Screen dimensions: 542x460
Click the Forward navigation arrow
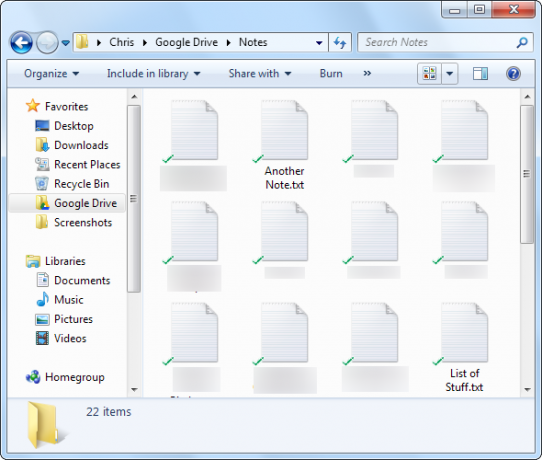[x=47, y=43]
